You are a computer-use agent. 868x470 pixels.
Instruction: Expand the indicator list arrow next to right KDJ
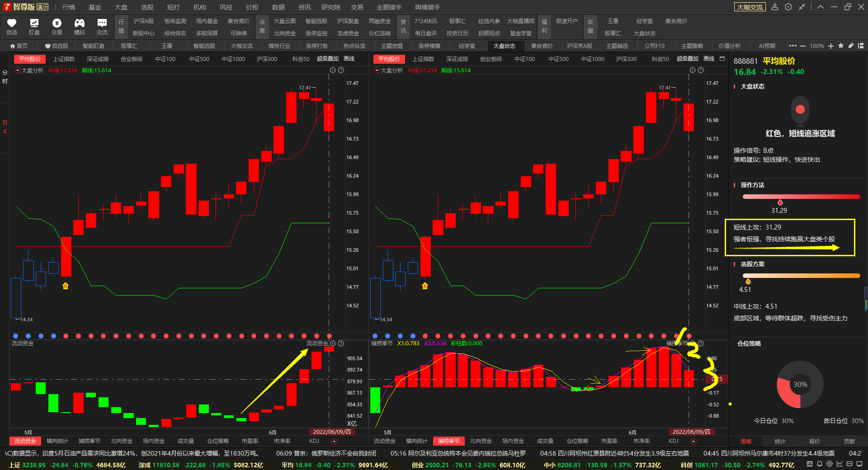point(693,441)
